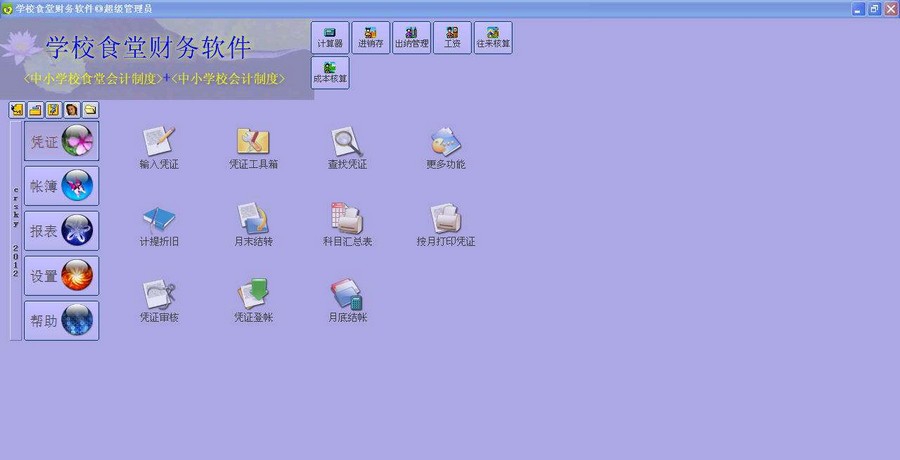Viewport: 900px width, 460px height.
Task: Open the 科目汇总表 account summary
Action: click(x=347, y=226)
